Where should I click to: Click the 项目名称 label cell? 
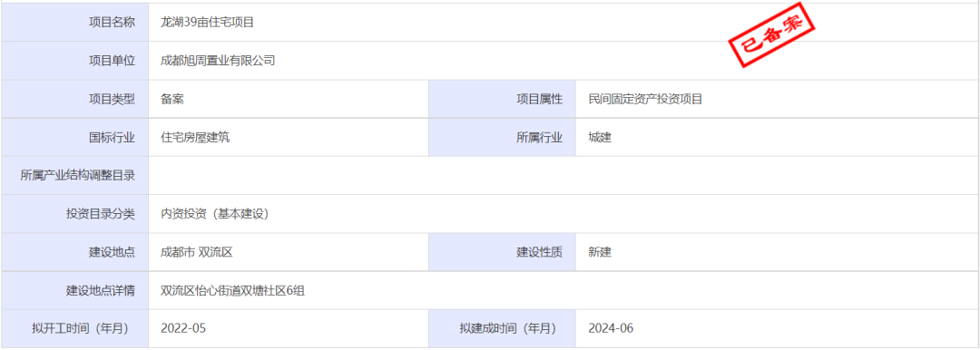coord(75,23)
